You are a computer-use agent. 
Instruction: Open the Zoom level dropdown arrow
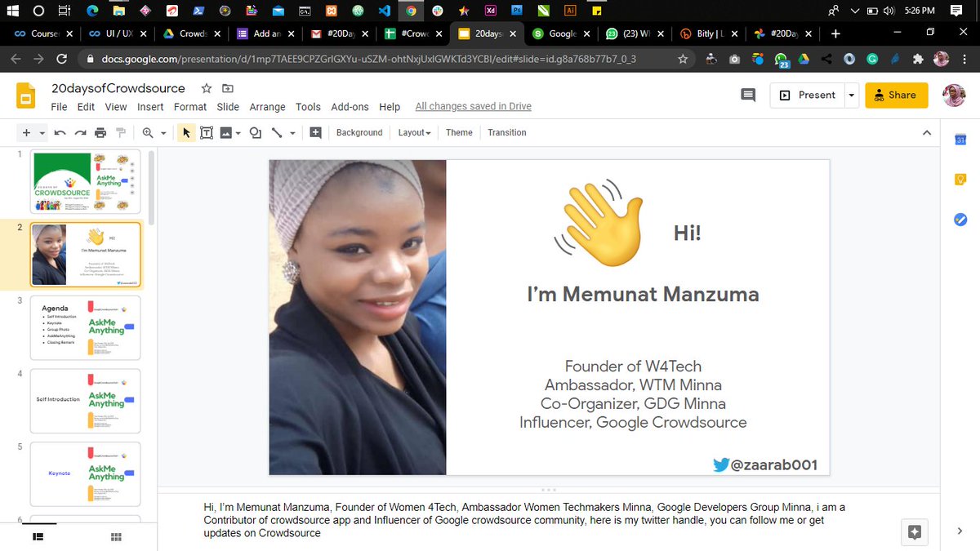tap(163, 132)
